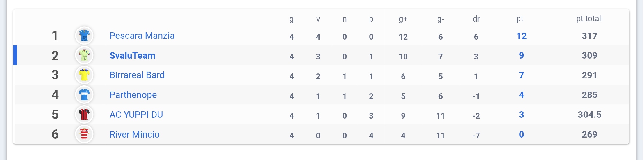Click Parthenope blue and white jersey icon
Image resolution: width=644 pixels, height=160 pixels.
coord(84,95)
